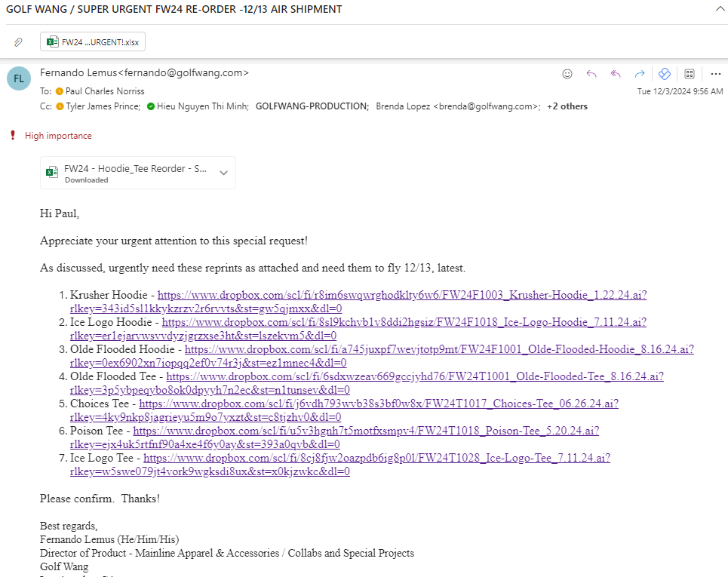Click Cc recipient Brenda Lopez
Screen dimensions: 728x577
click(x=458, y=106)
